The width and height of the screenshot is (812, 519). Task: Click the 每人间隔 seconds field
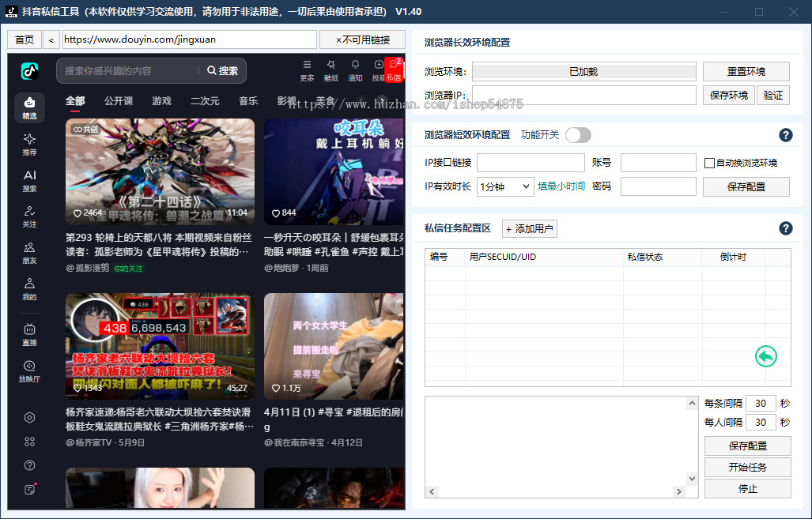pos(761,423)
